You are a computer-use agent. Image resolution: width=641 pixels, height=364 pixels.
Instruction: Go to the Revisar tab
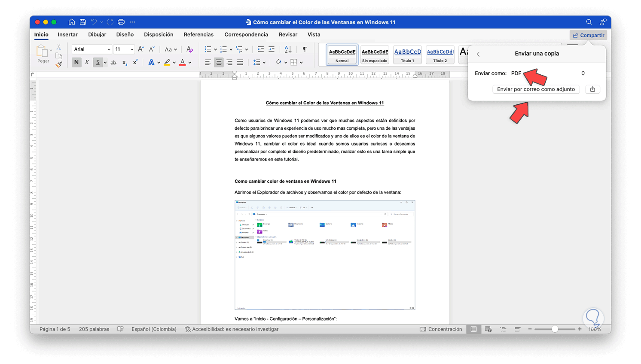coord(288,34)
